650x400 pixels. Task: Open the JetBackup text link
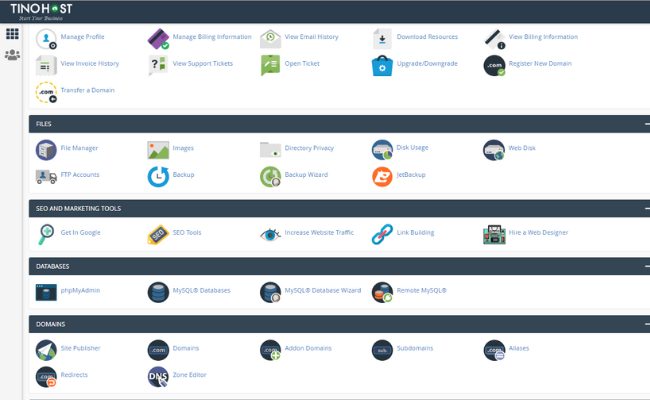click(x=411, y=175)
